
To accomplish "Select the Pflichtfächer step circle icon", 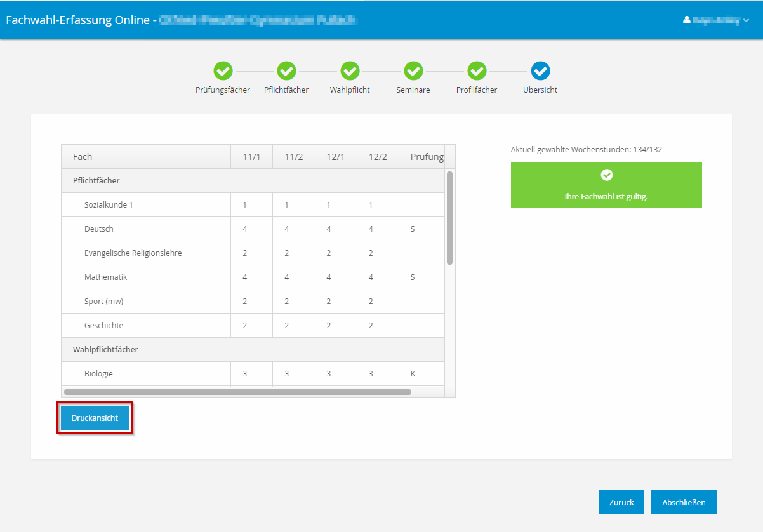I will (286, 71).
